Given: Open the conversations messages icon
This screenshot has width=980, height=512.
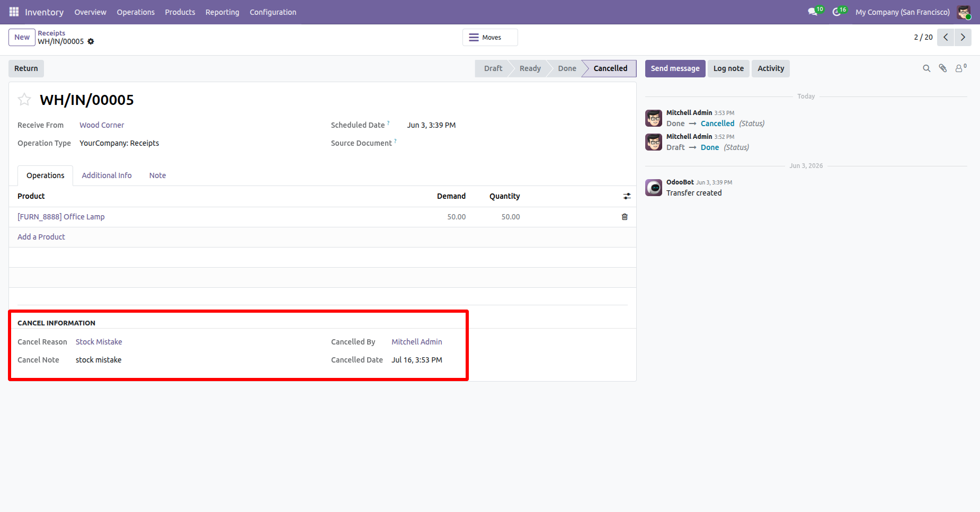Looking at the screenshot, I should pyautogui.click(x=813, y=12).
